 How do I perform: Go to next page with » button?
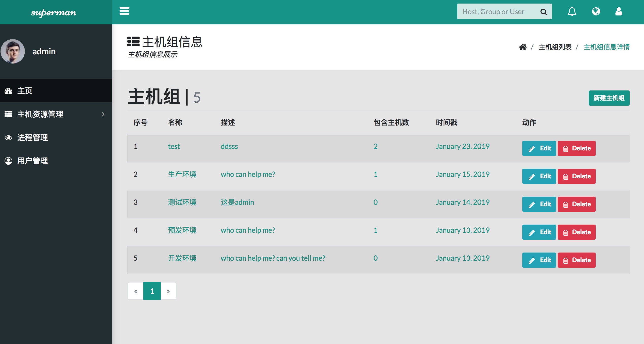point(168,291)
